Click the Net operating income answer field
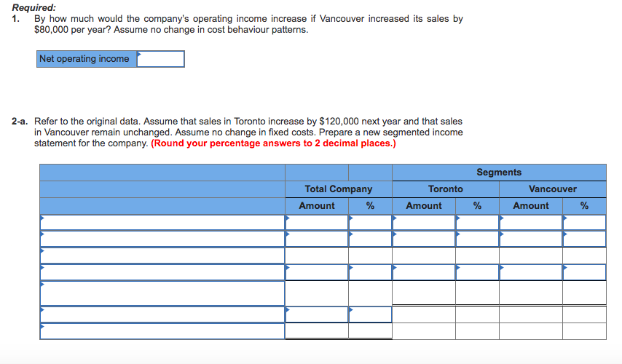 click(160, 59)
